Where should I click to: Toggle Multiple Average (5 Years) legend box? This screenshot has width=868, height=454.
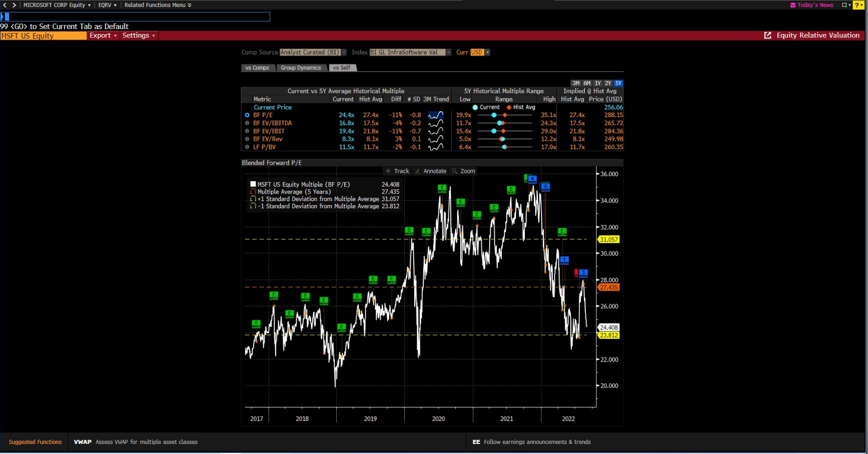point(253,192)
